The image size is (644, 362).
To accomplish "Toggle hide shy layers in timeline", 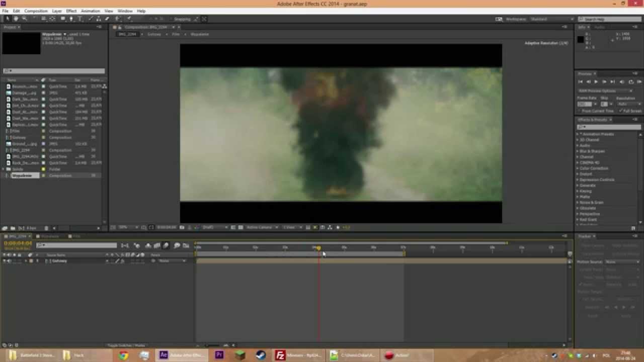I will [148, 245].
